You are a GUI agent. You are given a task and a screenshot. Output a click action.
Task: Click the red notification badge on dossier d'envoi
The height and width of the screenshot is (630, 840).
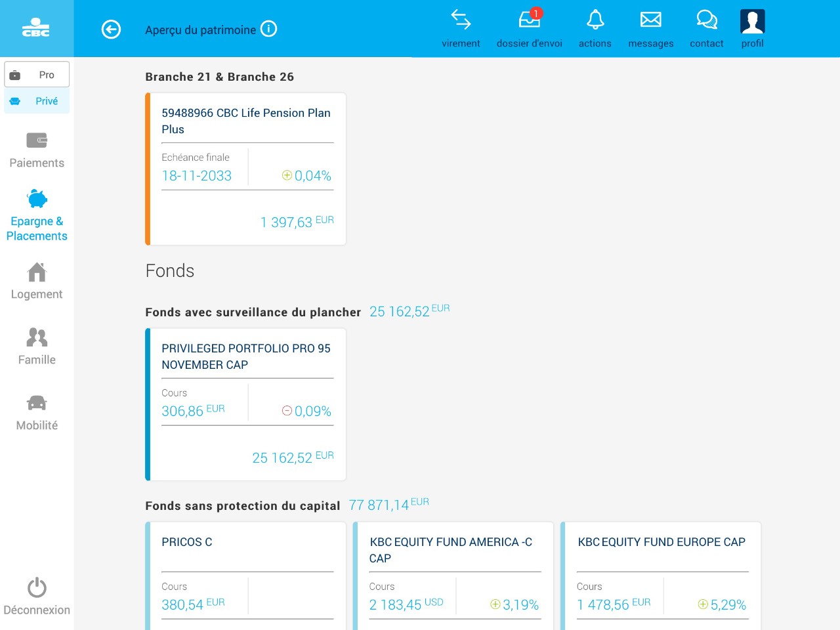[536, 13]
